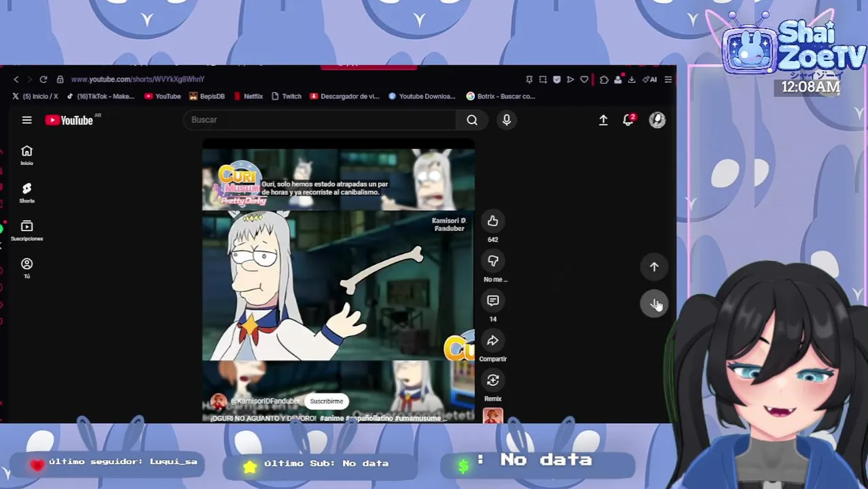Open the shield ad-blocker icon
This screenshot has width=868, height=489.
(557, 79)
